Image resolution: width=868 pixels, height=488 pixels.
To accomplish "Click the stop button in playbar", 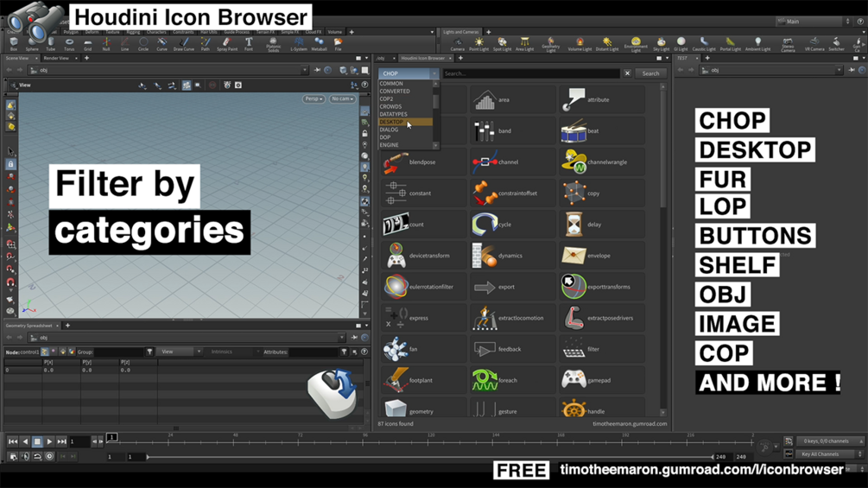I will coord(37,441).
